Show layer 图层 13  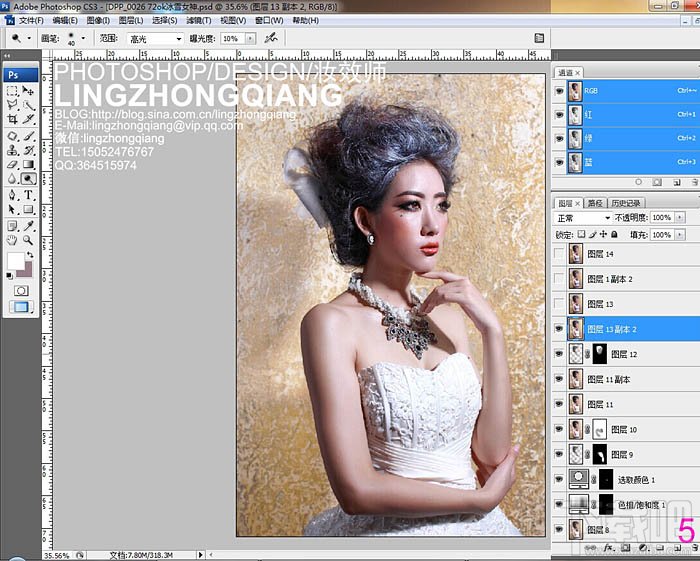click(559, 304)
